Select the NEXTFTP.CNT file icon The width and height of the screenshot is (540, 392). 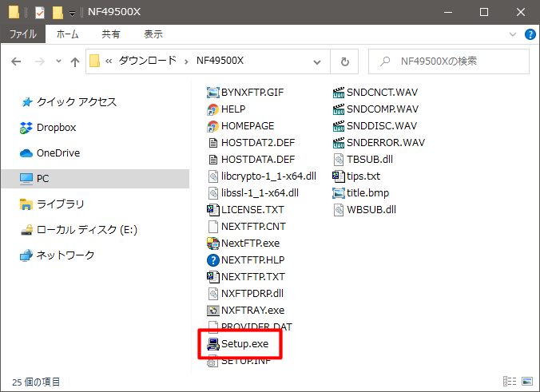212,227
